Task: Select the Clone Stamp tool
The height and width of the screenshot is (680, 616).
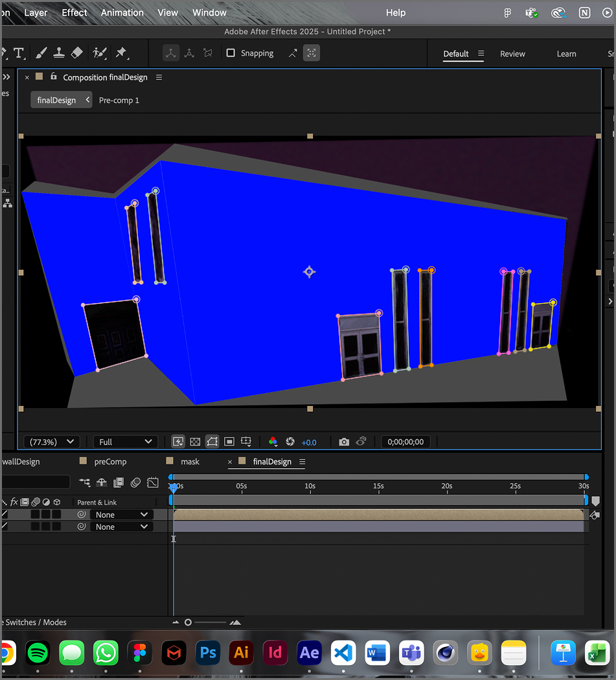Action: click(59, 53)
